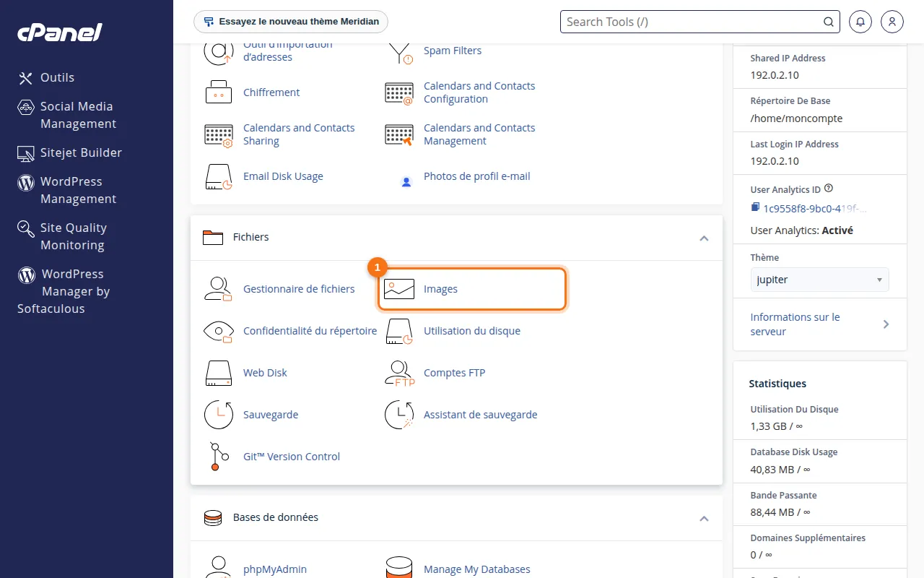Click the search magnifier icon
Screen dimensions: 924x578
829,22
